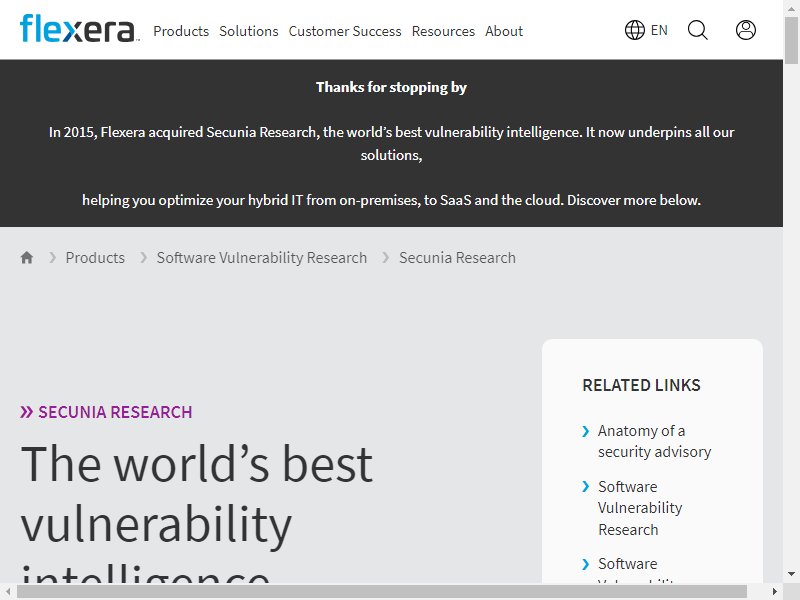The height and width of the screenshot is (600, 800).
Task: Go to the home breadcrumb icon
Action: point(27,258)
